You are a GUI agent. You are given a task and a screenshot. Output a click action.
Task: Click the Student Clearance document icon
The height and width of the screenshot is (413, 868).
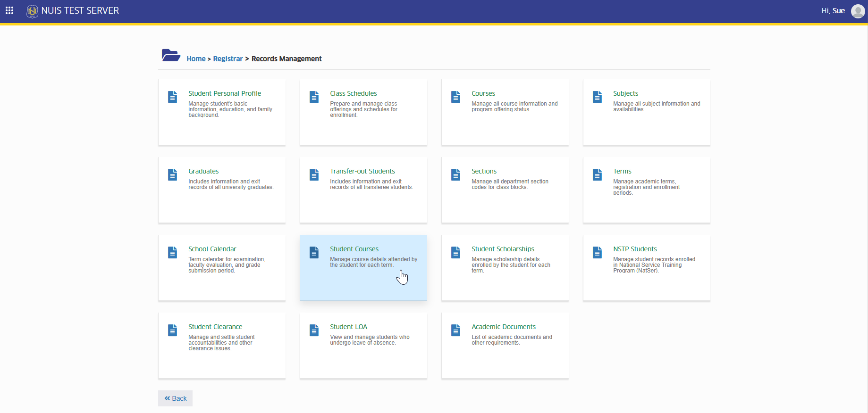pyautogui.click(x=173, y=330)
